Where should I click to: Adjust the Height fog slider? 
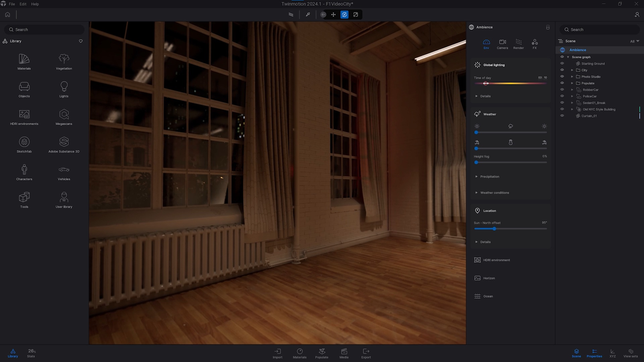[x=511, y=162]
